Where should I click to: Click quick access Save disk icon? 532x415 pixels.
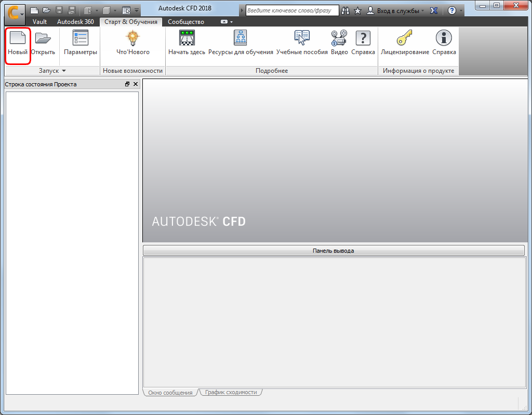click(59, 10)
